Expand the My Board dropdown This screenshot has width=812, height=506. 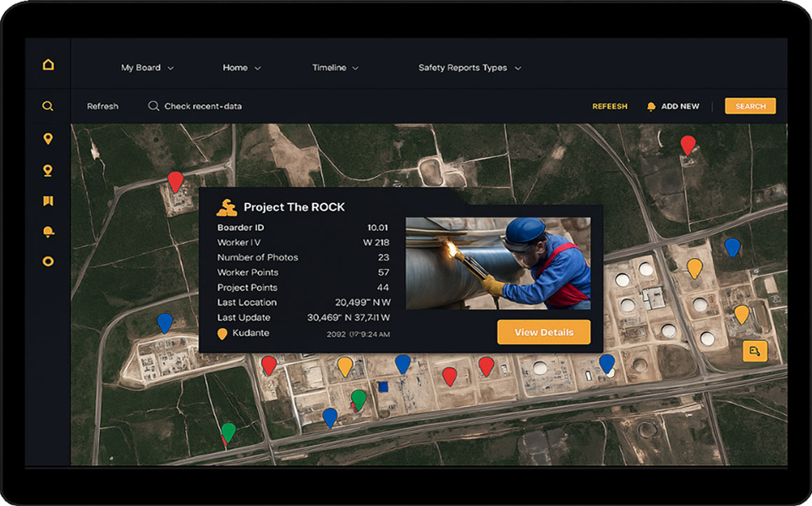tap(147, 68)
